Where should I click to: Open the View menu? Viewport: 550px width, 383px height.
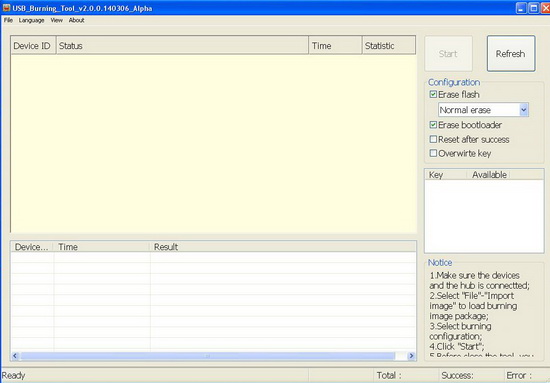(x=56, y=20)
